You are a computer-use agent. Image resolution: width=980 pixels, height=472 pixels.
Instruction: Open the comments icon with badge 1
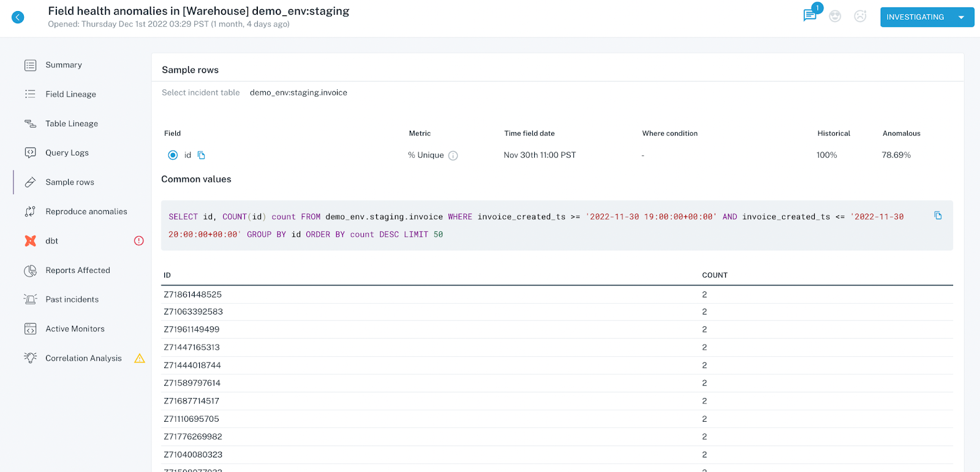point(810,15)
